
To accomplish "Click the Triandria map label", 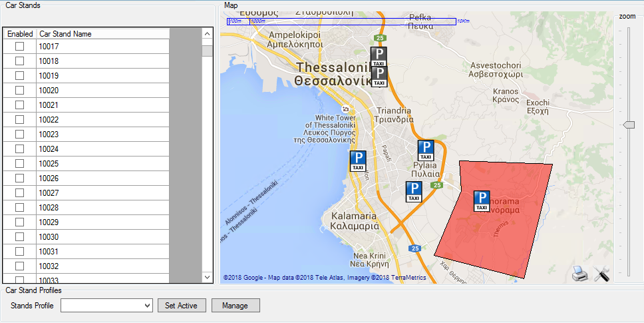I will click(x=393, y=115).
